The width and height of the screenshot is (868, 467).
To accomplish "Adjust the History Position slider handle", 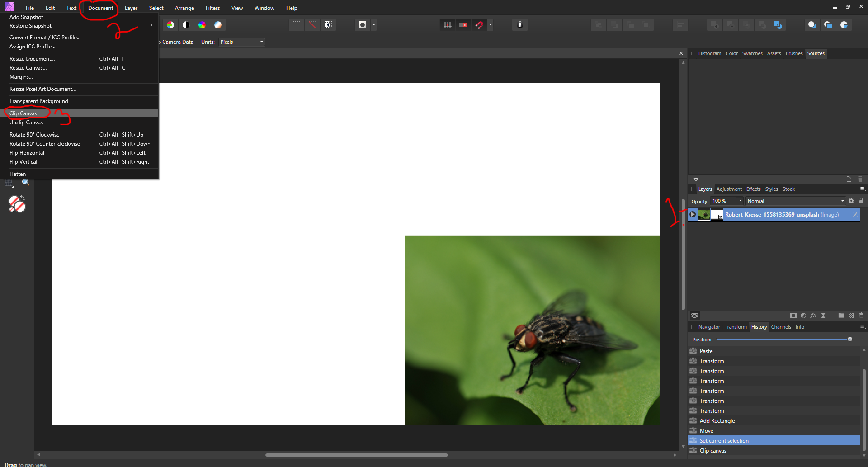I will [850, 339].
